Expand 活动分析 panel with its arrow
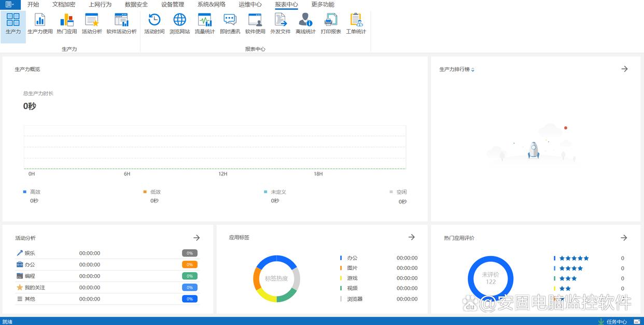This screenshot has height=325, width=644. (197, 238)
